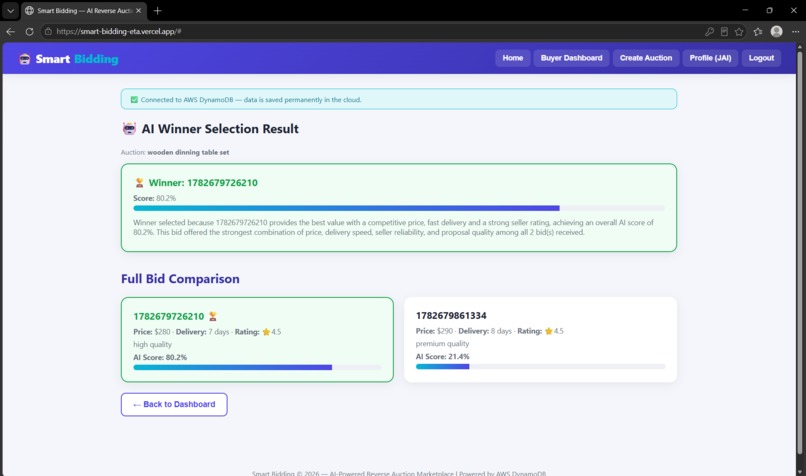Open the tab search chevron in title bar
Screen dimensions: 806x476
(10, 10)
